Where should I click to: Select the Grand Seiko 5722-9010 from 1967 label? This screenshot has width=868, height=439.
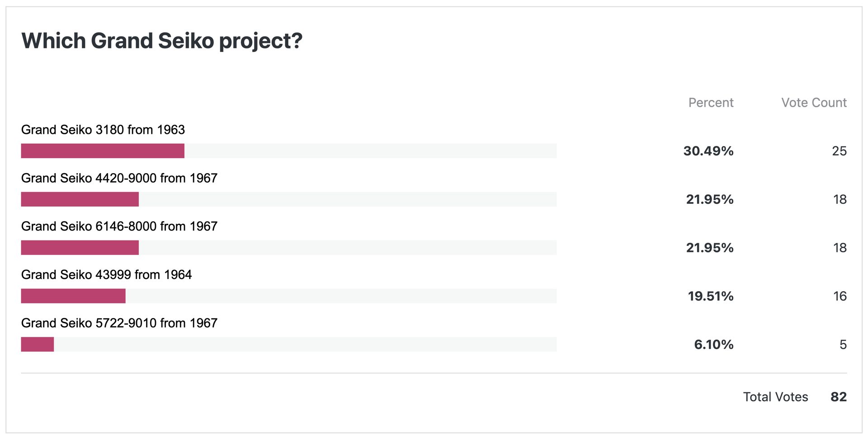(119, 323)
